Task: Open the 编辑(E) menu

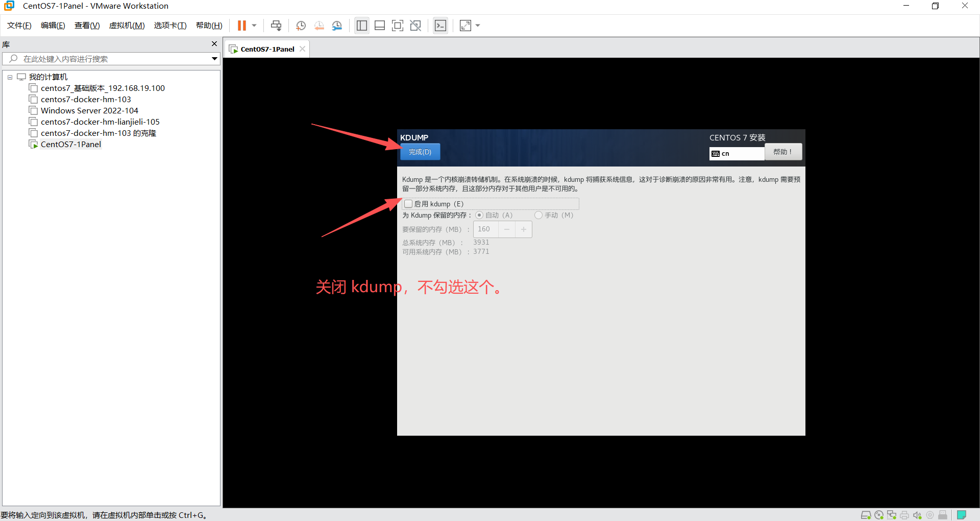Action: click(x=53, y=26)
